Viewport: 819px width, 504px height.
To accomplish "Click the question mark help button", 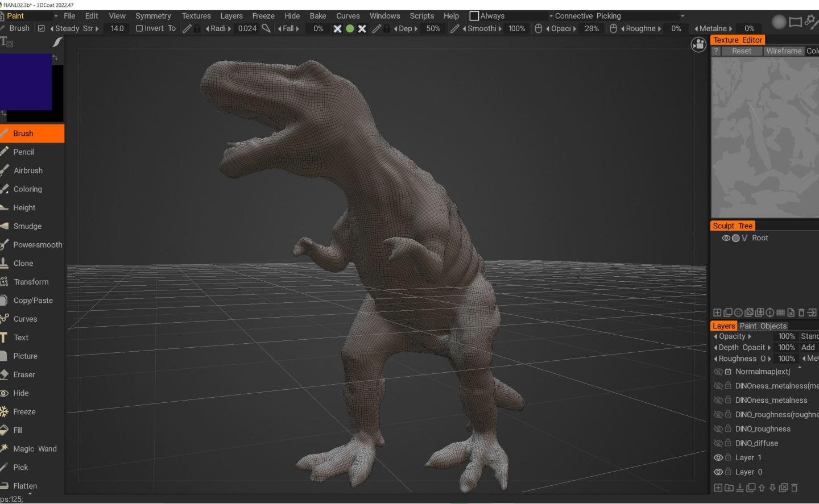I will point(716,51).
